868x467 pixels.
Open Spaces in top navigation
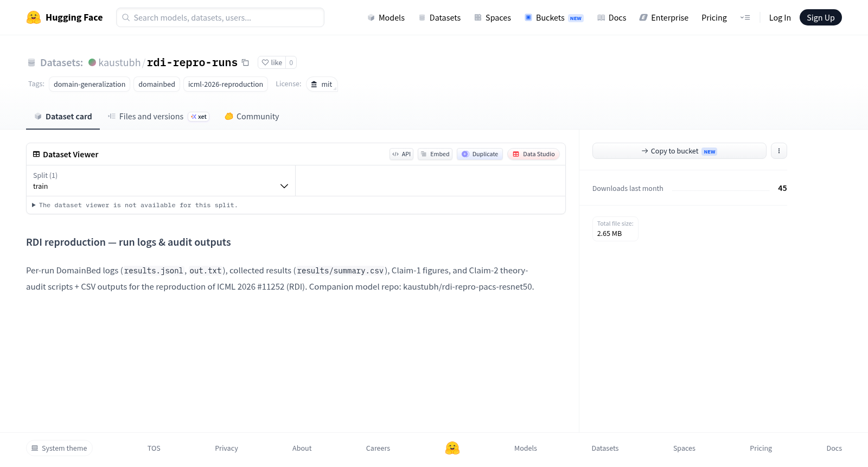(493, 17)
